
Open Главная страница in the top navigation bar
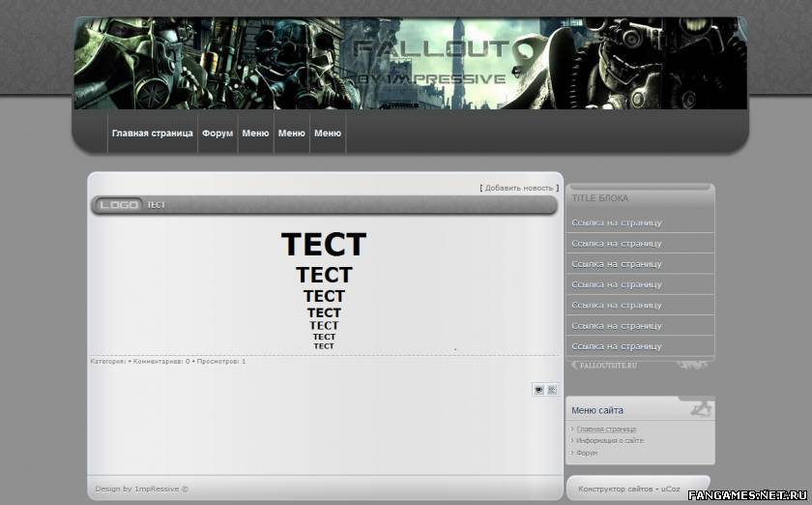click(153, 134)
